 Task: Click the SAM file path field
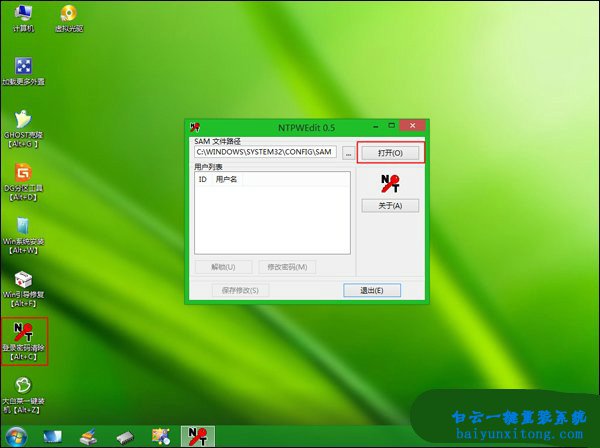(x=265, y=152)
